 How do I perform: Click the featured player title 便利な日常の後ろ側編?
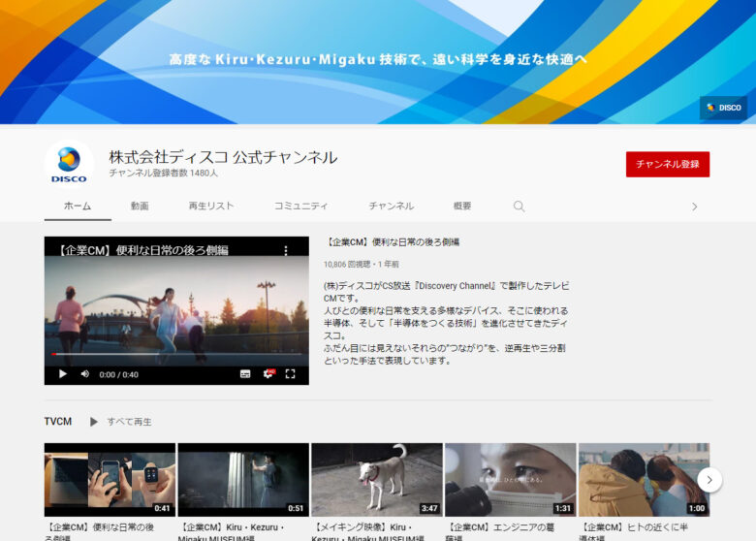(x=143, y=250)
